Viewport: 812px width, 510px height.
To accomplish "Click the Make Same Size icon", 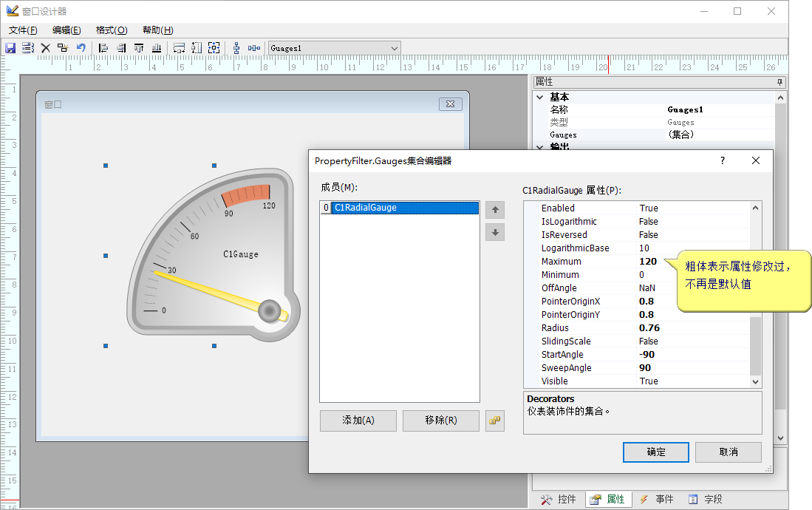I will [214, 48].
